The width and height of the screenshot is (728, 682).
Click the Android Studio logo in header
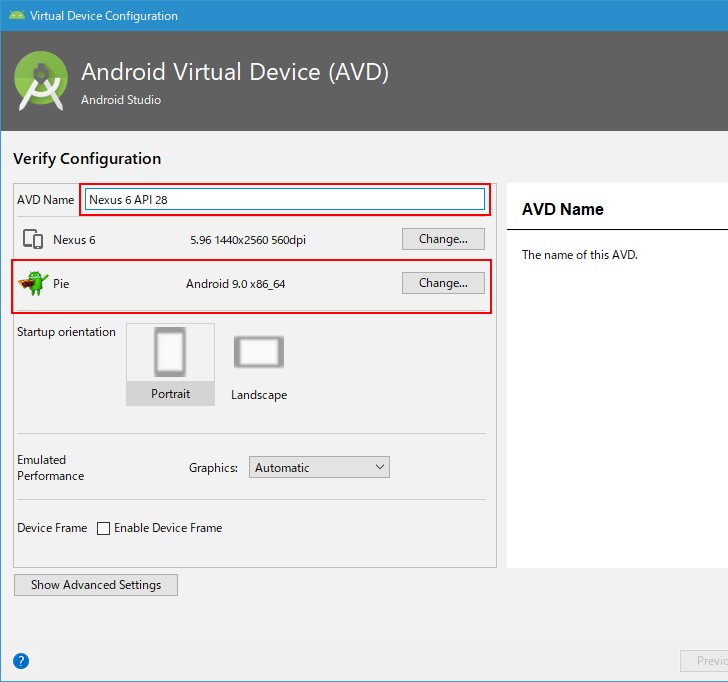pyautogui.click(x=41, y=81)
